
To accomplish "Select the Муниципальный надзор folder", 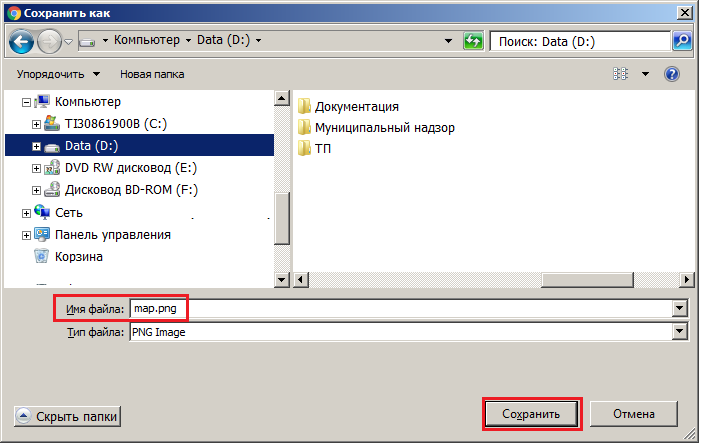I will click(x=384, y=127).
